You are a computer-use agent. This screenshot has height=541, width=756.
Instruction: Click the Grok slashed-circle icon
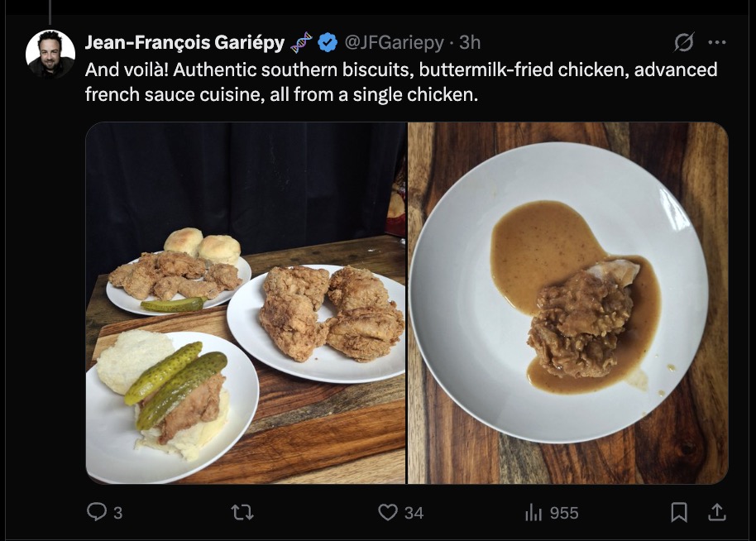pyautogui.click(x=684, y=42)
